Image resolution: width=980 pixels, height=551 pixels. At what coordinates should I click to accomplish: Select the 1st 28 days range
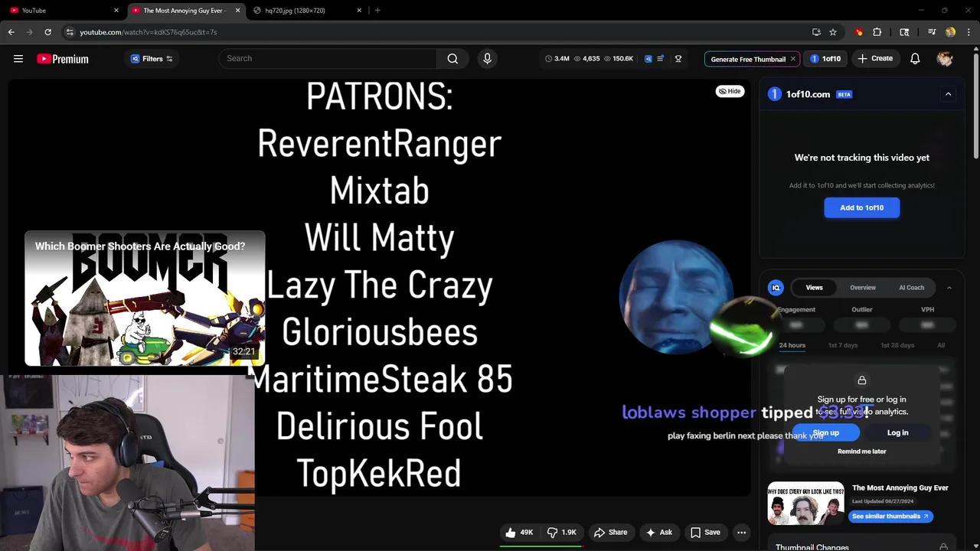click(897, 345)
